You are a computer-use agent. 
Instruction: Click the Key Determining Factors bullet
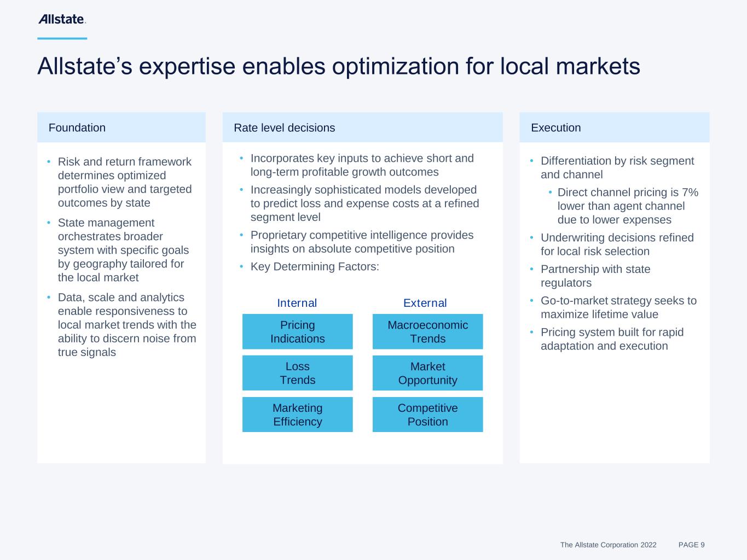(x=315, y=266)
